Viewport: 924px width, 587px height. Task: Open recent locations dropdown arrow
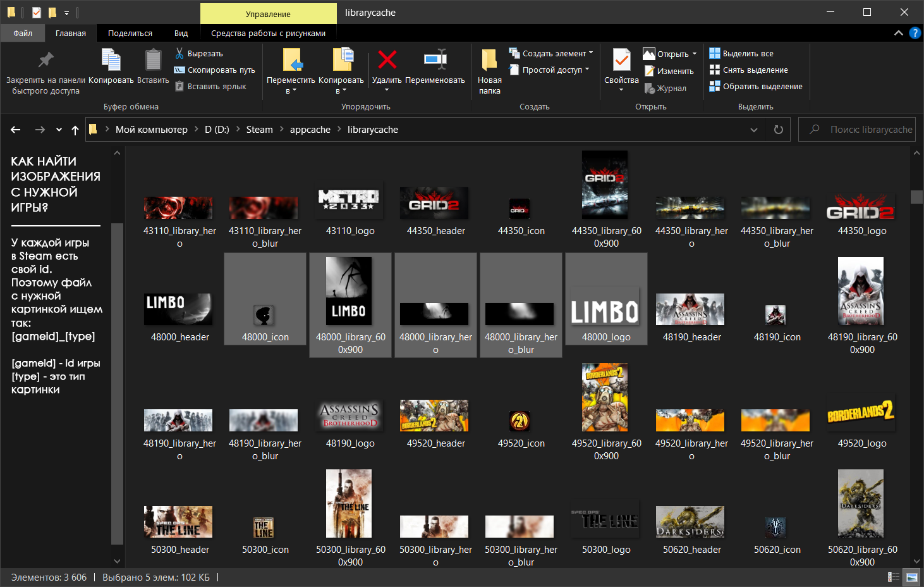tap(59, 130)
